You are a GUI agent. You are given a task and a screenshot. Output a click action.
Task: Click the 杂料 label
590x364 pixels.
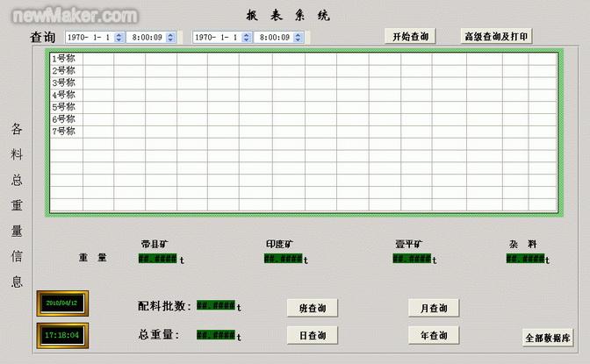pyautogui.click(x=523, y=245)
